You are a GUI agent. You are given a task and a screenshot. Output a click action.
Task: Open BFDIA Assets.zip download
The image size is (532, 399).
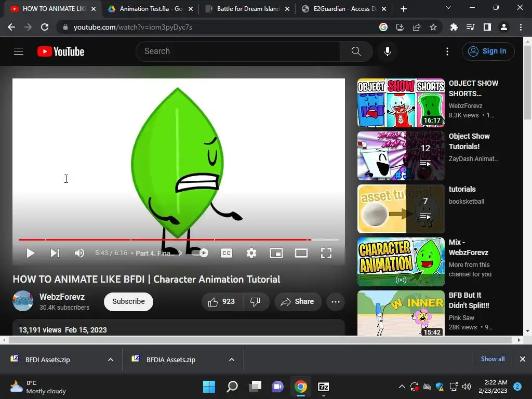pyautogui.click(x=170, y=360)
